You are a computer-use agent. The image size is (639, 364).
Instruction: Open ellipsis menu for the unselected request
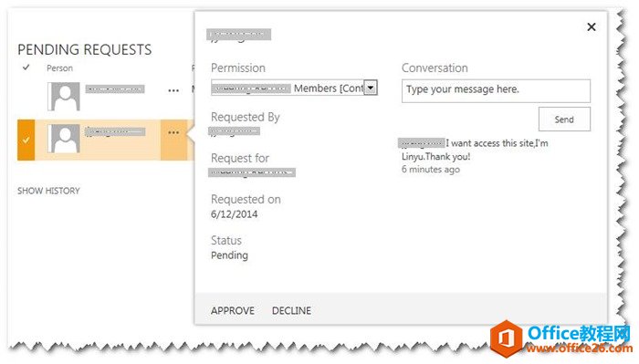(x=173, y=90)
